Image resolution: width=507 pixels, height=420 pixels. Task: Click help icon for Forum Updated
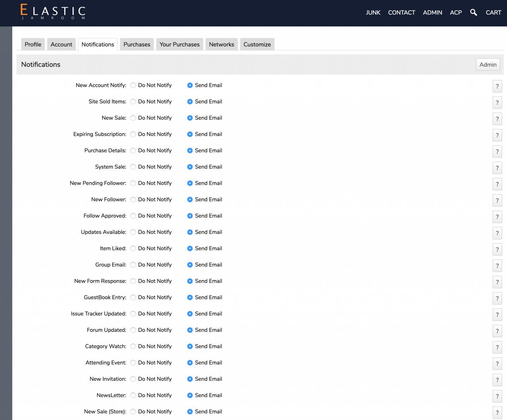pyautogui.click(x=497, y=331)
